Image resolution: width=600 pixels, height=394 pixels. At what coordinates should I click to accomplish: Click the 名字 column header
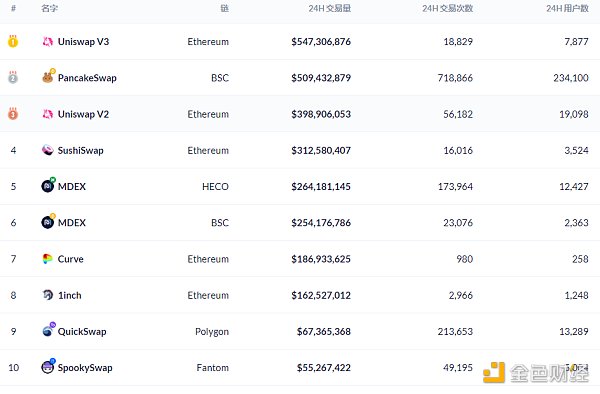click(x=49, y=8)
